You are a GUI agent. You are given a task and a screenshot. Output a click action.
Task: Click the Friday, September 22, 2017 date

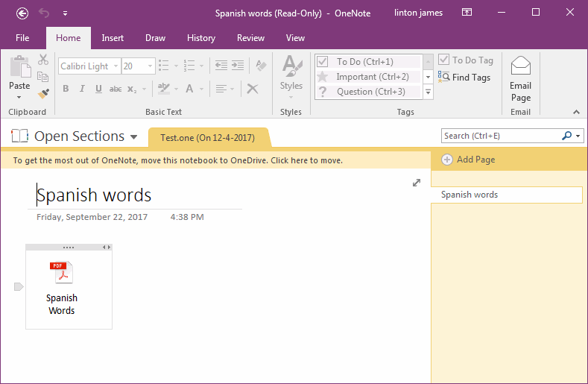pyautogui.click(x=92, y=217)
